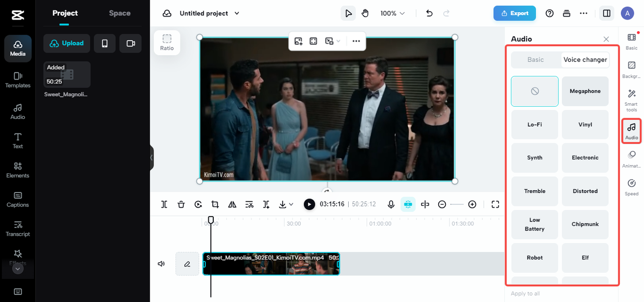Image resolution: width=644 pixels, height=302 pixels.
Task: Split clip with the split tool
Action: point(164,204)
